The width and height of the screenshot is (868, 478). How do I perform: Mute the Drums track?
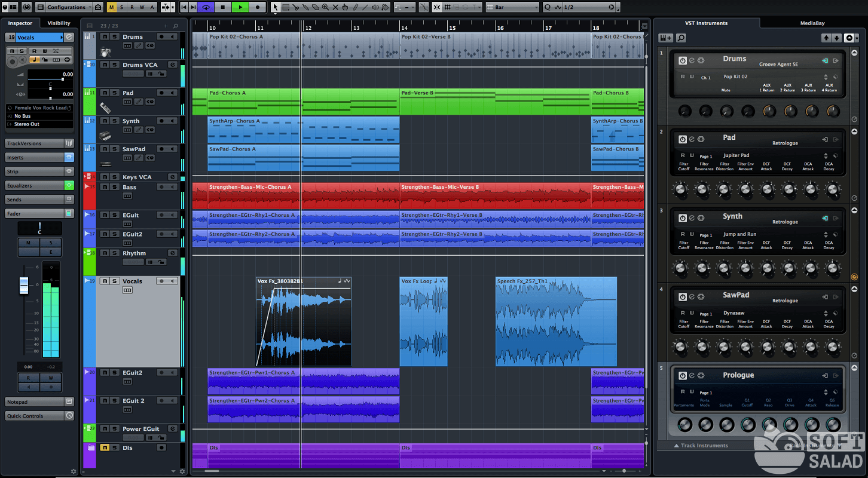coord(105,36)
